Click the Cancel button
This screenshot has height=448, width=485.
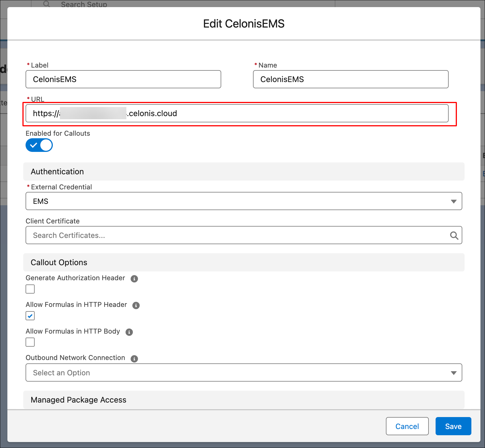(x=407, y=426)
